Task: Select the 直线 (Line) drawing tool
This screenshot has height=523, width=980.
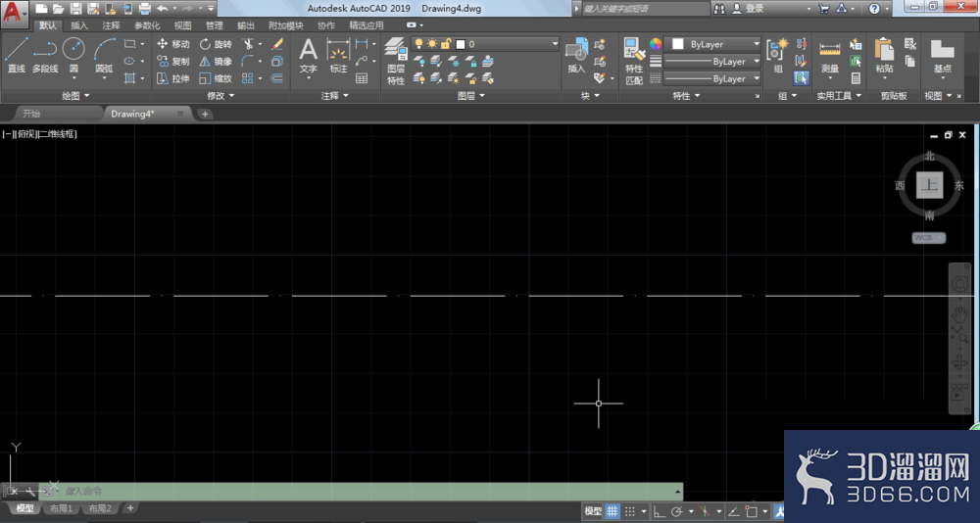Action: (x=17, y=55)
